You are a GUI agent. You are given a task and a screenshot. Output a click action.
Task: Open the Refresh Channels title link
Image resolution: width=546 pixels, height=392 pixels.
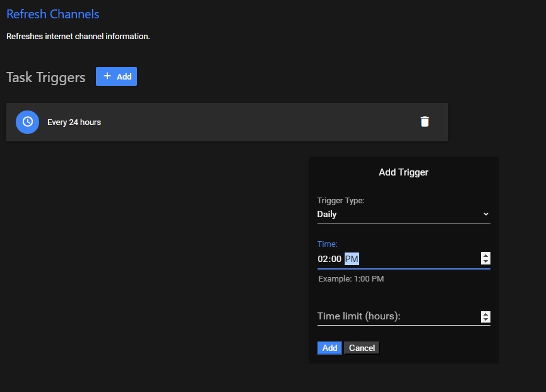pyautogui.click(x=52, y=14)
